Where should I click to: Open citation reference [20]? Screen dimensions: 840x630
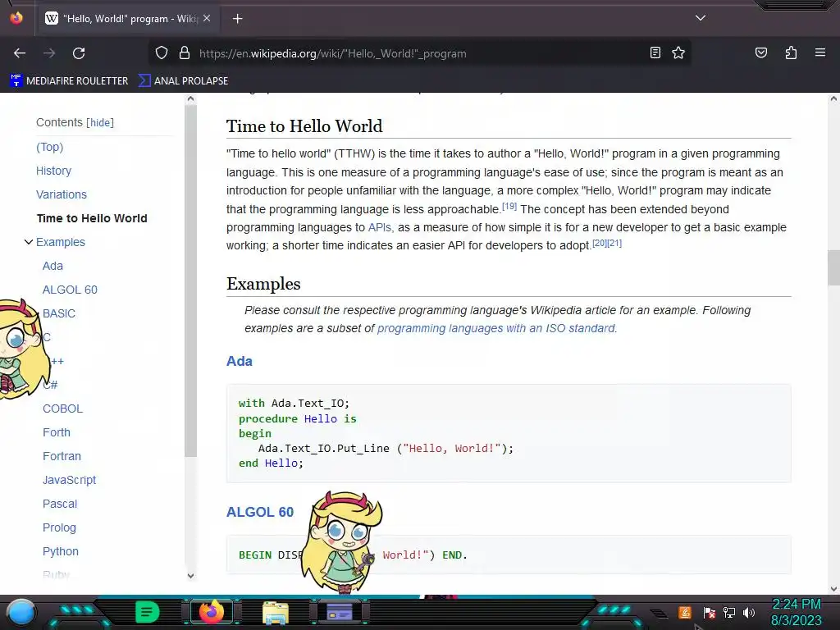pyautogui.click(x=600, y=243)
